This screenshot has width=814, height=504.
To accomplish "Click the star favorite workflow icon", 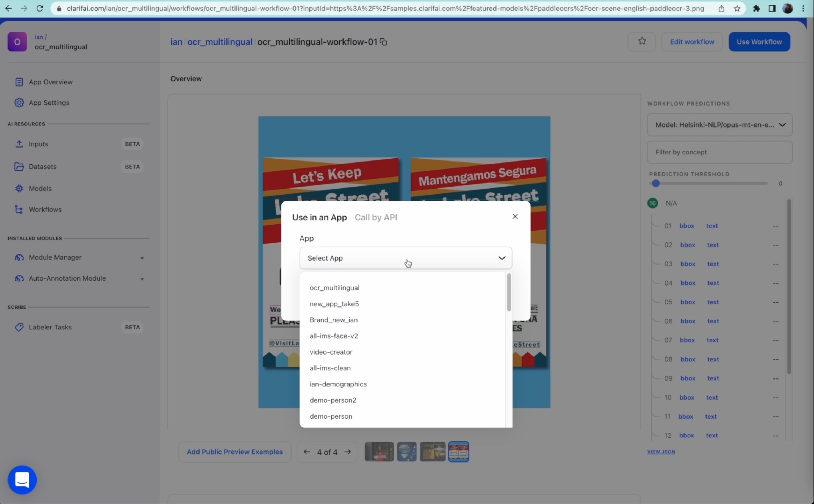I will (642, 41).
